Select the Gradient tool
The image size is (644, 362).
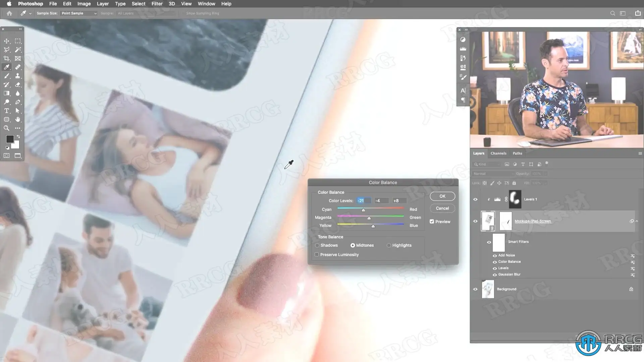(7, 93)
